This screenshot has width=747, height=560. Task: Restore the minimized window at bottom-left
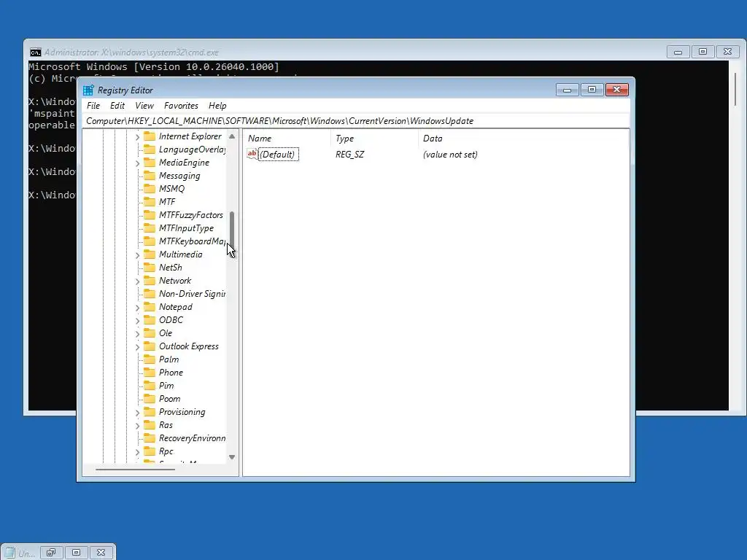(51, 553)
